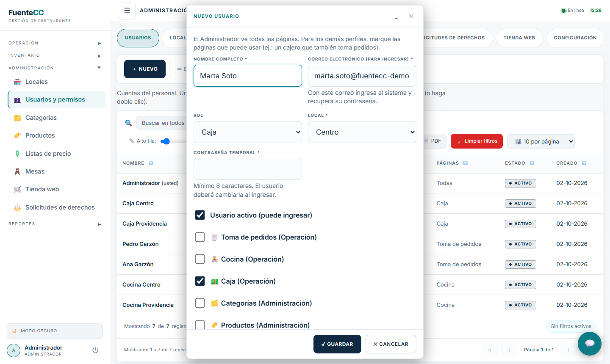Click the Categorías folder icon in sidebar
The height and width of the screenshot is (364, 610).
[17, 118]
